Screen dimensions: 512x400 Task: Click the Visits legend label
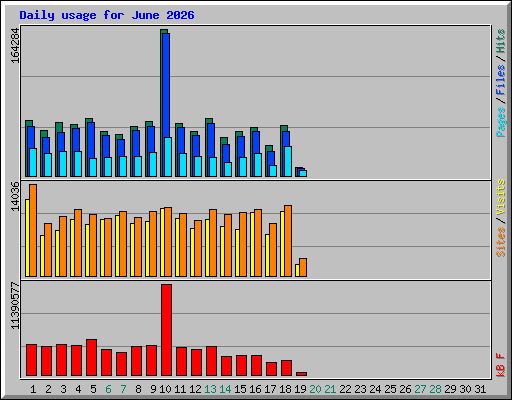click(x=501, y=197)
